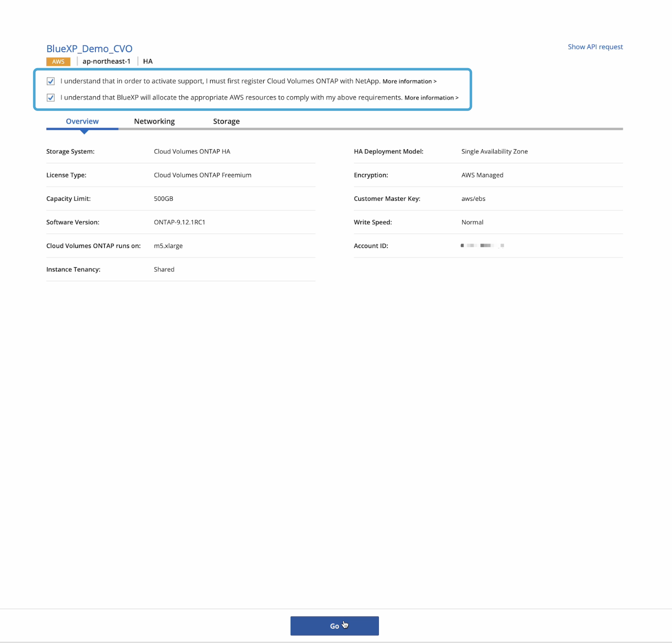Click the Cloud Volumes ONTAP Freemium value
Viewport: 672px width, 643px height.
(202, 175)
